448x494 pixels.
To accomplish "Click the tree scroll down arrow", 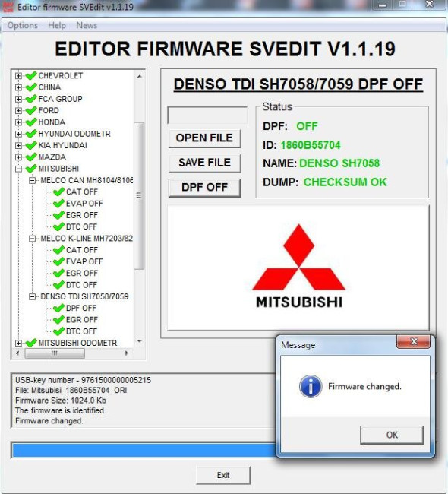I will (139, 341).
